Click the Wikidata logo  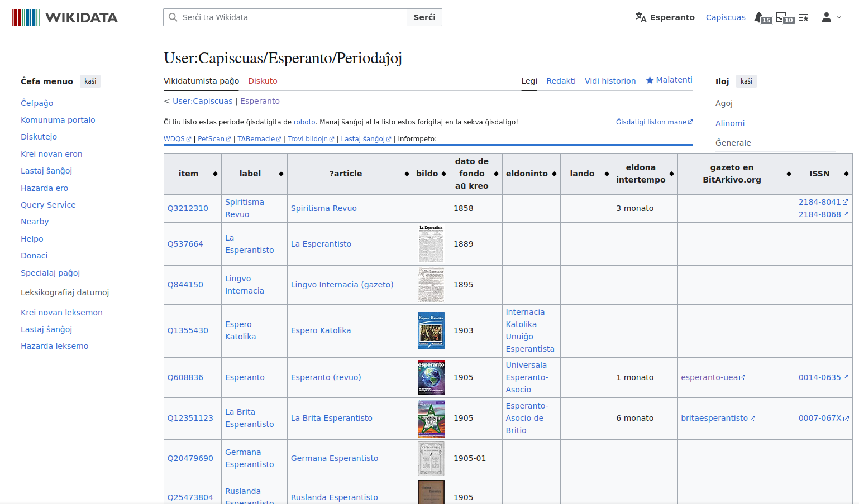[65, 17]
